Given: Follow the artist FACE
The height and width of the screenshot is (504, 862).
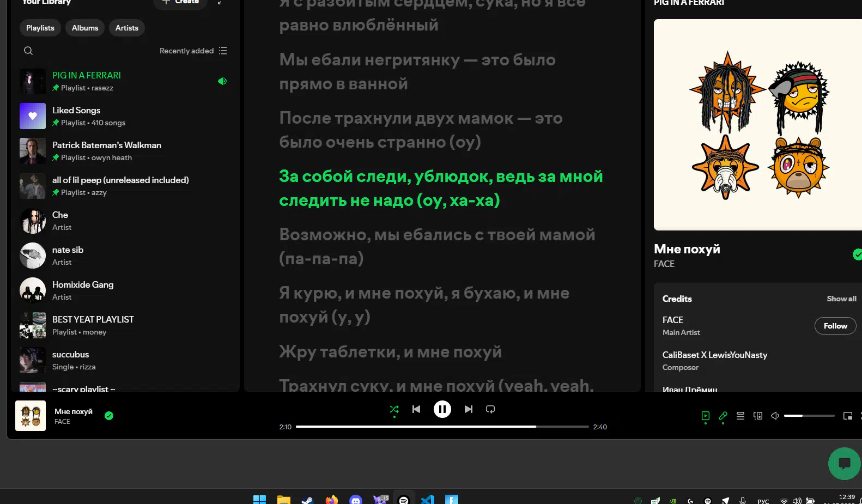Looking at the screenshot, I should [x=835, y=326].
